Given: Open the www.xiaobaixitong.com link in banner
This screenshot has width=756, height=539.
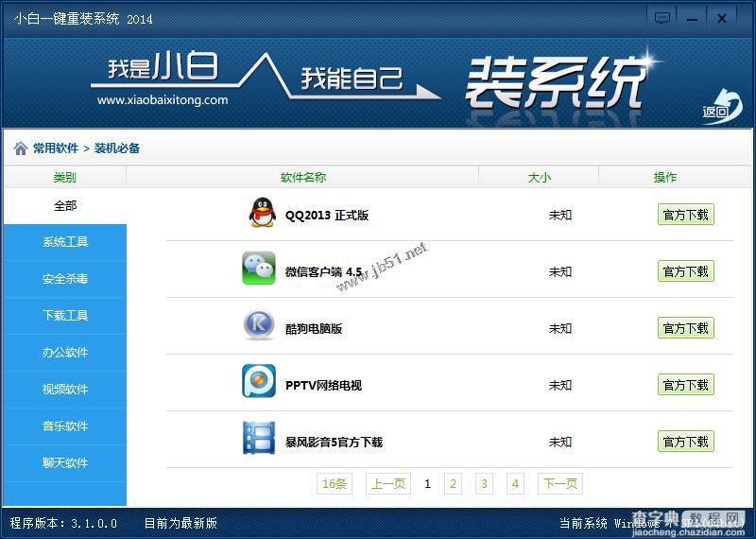Looking at the screenshot, I should 163,100.
